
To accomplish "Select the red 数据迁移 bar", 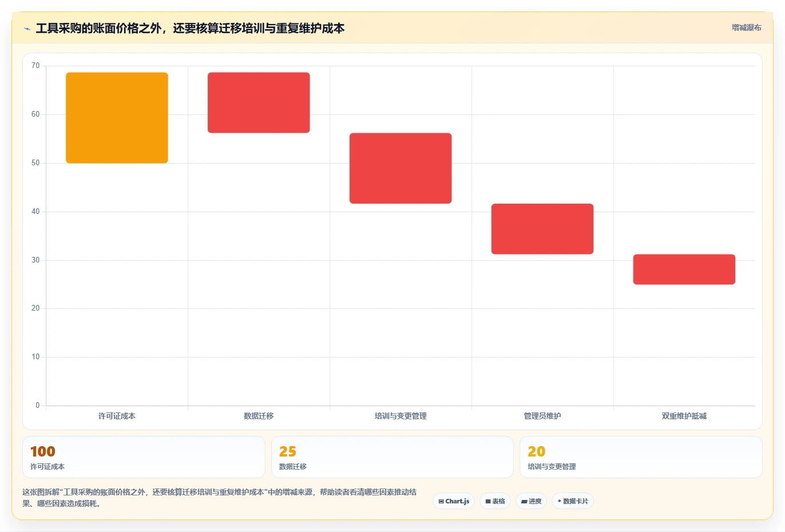I will [259, 103].
